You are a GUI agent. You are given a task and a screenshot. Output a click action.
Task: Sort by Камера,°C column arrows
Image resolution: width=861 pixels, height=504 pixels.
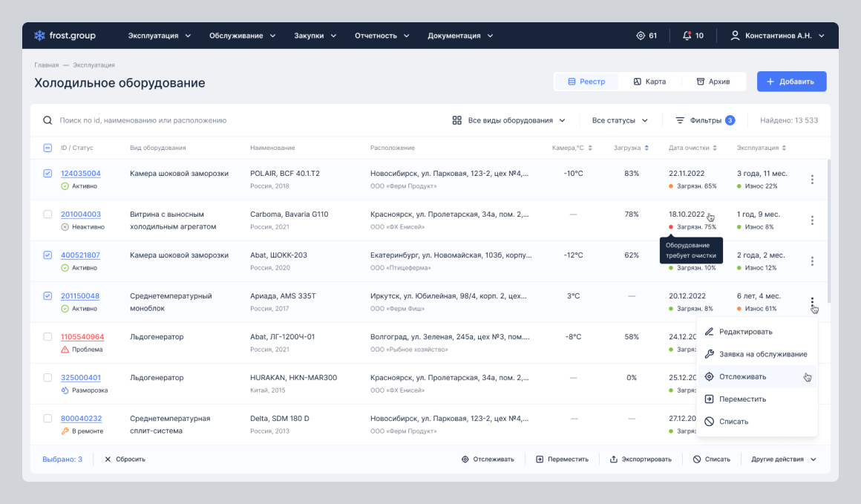pyautogui.click(x=590, y=148)
